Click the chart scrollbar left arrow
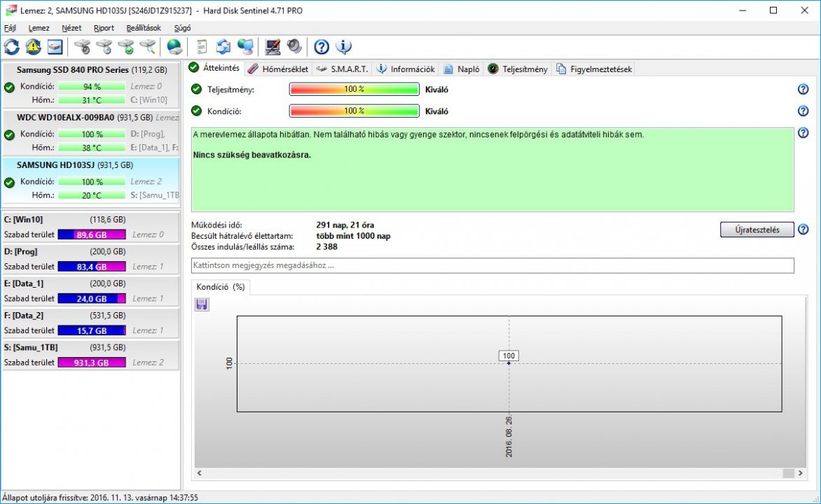This screenshot has width=821, height=504. coord(200,473)
